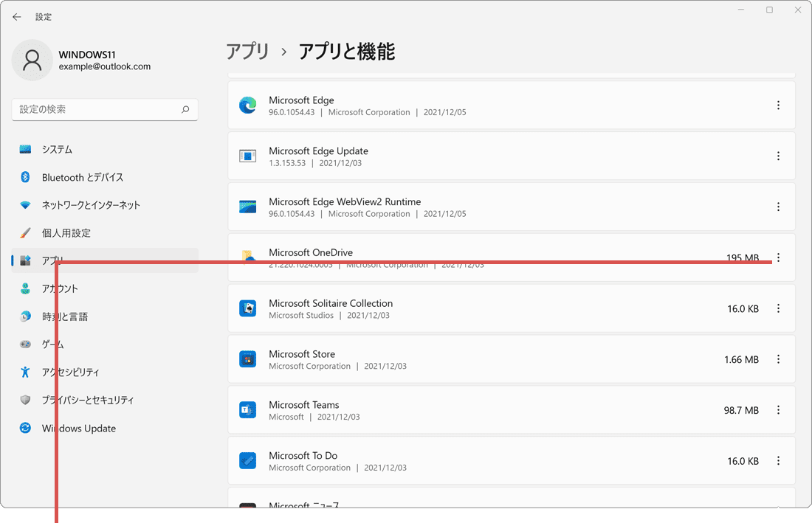Open アカウント settings category

pos(105,288)
